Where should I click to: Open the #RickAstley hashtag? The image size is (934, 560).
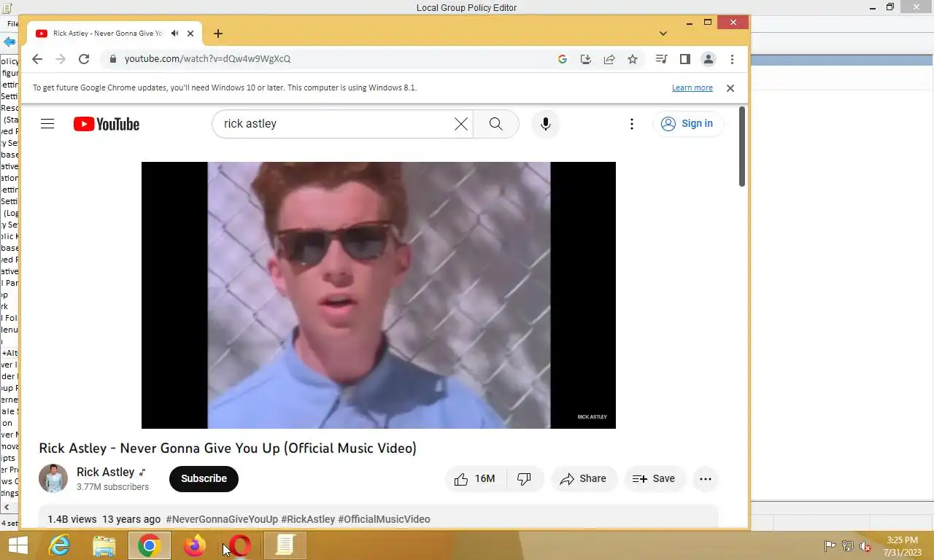[x=308, y=519]
